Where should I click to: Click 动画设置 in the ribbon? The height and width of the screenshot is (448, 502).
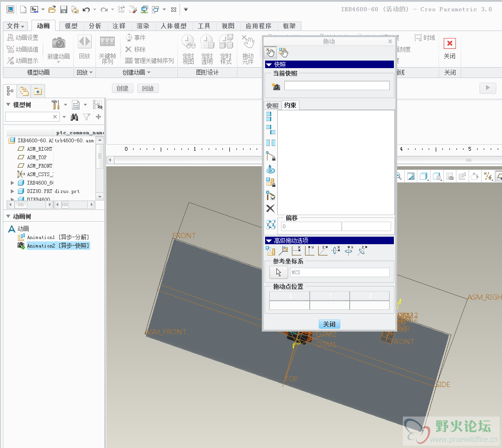[23, 38]
